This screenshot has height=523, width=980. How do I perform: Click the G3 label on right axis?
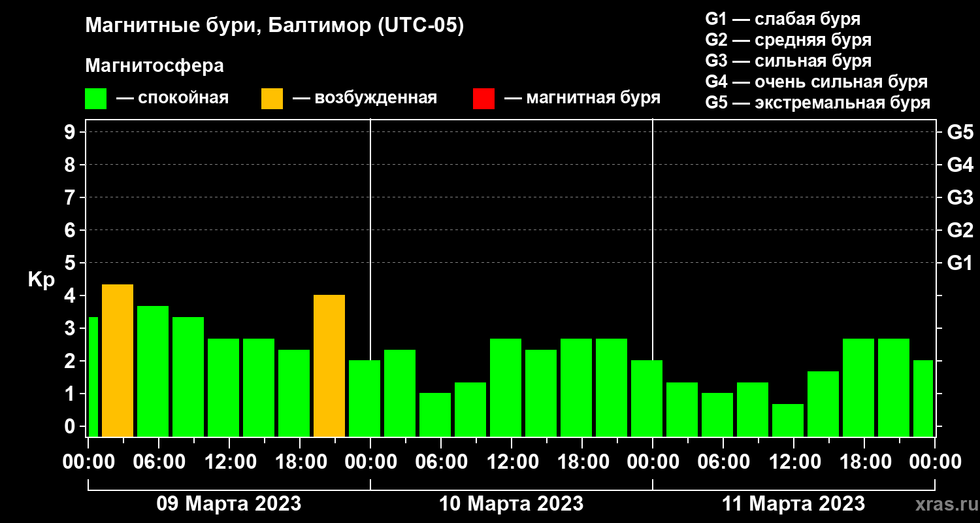click(x=960, y=197)
